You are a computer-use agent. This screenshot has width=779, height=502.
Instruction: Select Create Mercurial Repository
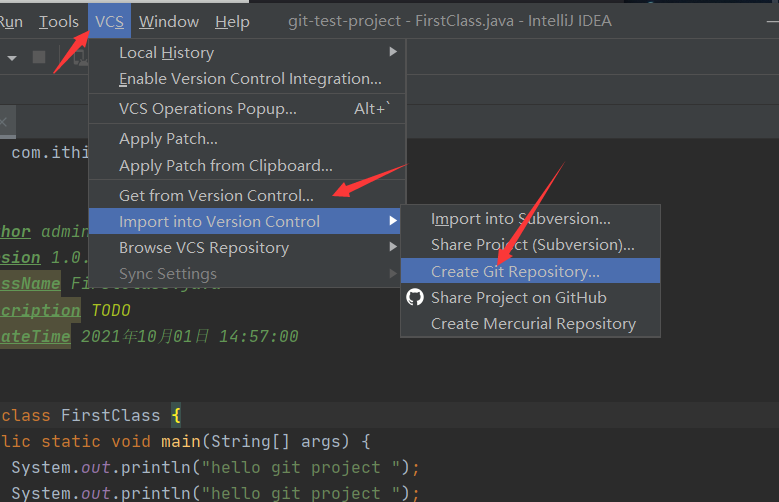click(533, 323)
